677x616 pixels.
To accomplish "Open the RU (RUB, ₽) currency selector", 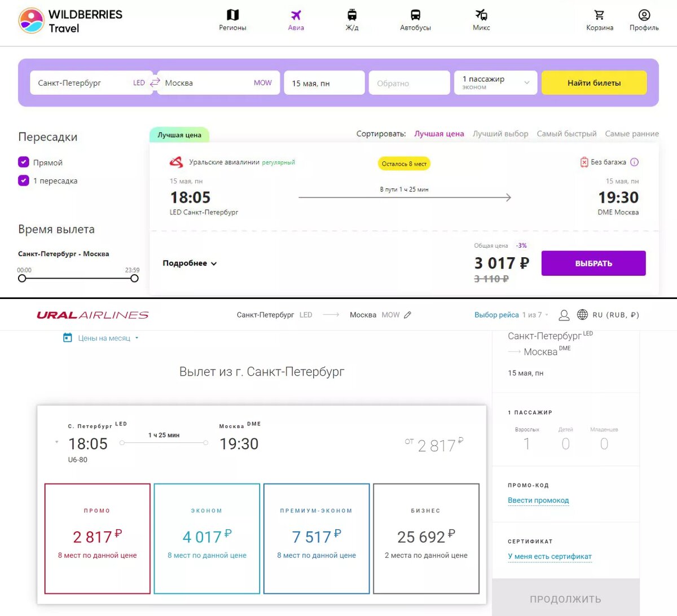I will coord(616,315).
